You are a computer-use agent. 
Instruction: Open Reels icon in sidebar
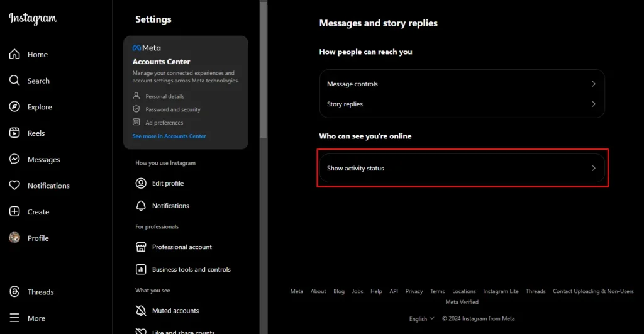(14, 133)
